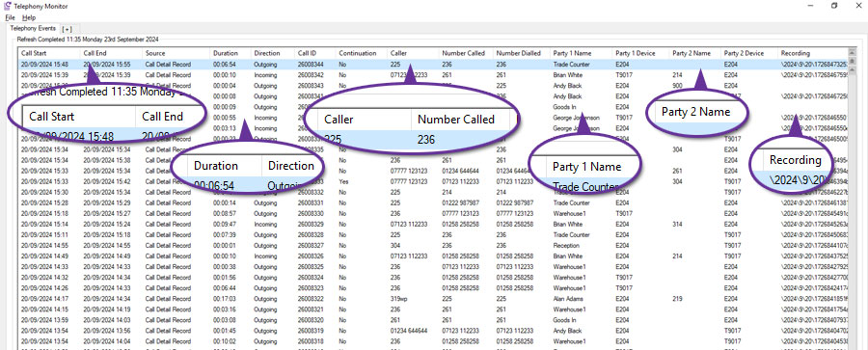Click call end 20/09/2024 15:27

pyautogui.click(x=107, y=213)
